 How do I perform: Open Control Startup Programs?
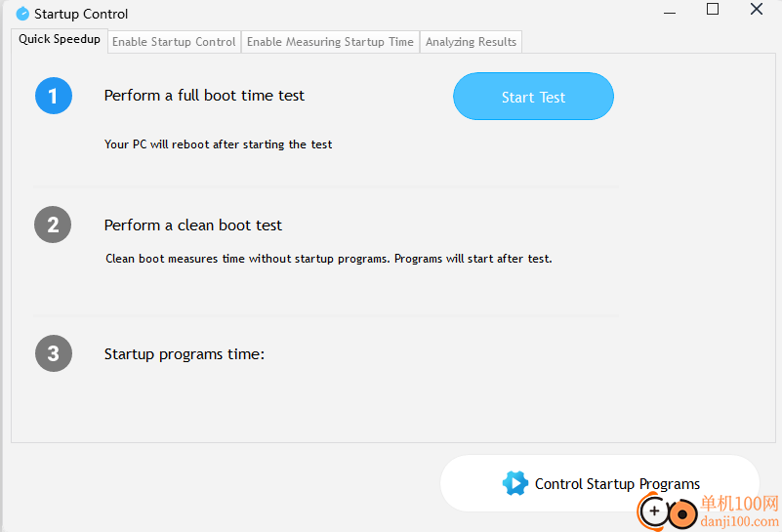click(x=599, y=483)
